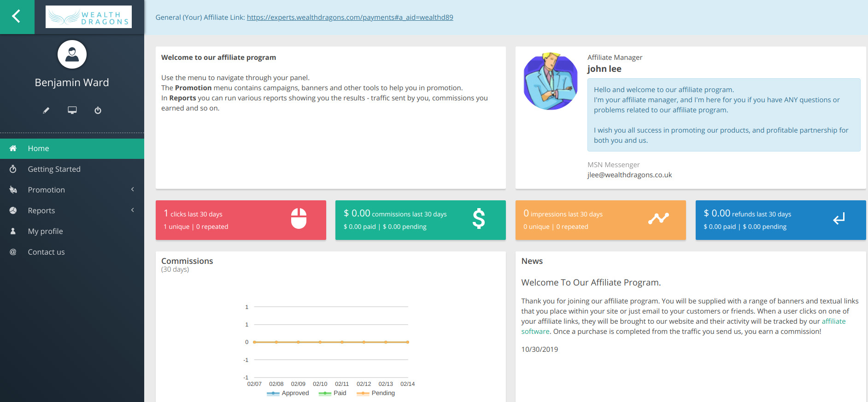Click the "Welcome to our affiliate program" heading

pos(218,58)
